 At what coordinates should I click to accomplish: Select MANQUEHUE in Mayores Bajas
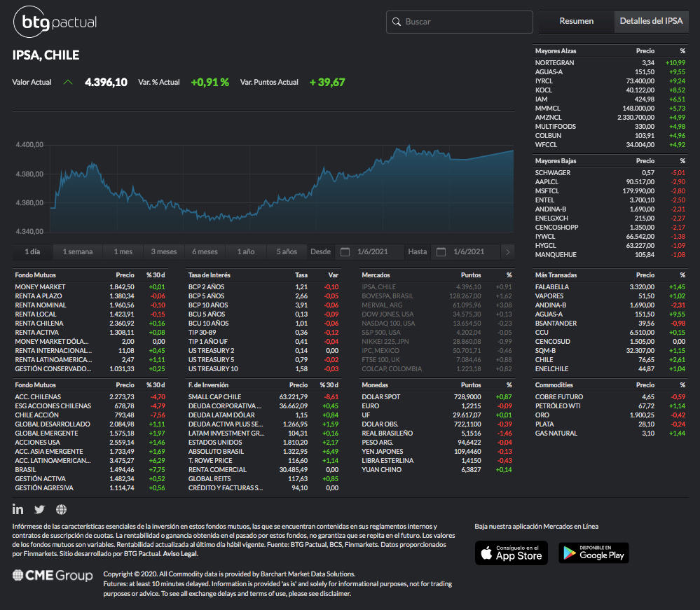point(610,255)
